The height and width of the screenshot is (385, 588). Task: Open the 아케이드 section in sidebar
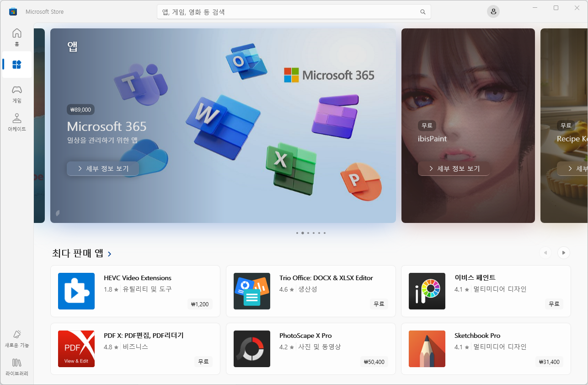[x=17, y=123]
